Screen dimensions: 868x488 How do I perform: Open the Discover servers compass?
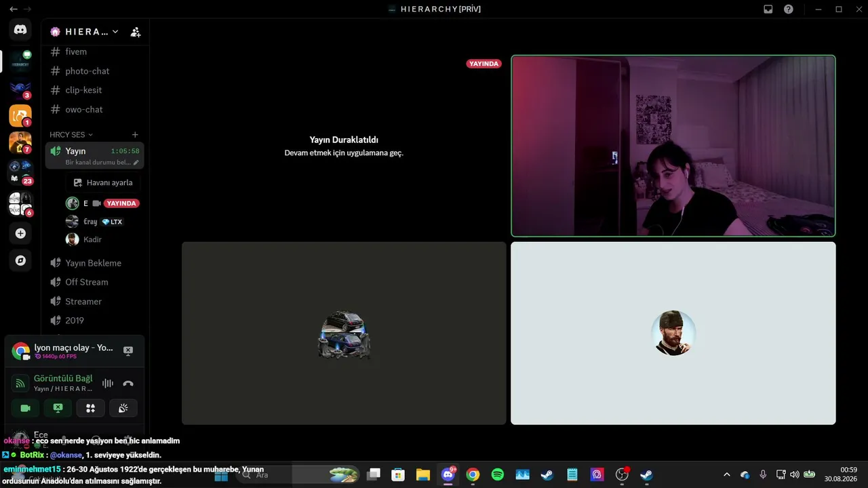coord(20,260)
